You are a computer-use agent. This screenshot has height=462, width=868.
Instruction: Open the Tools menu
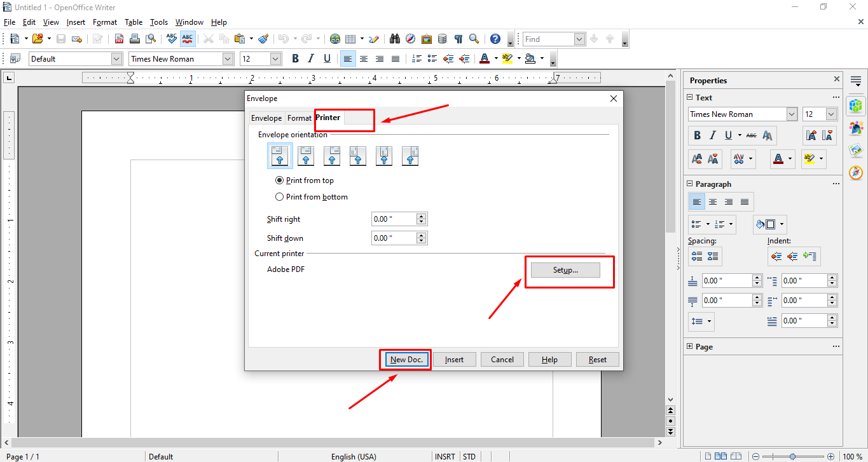[x=158, y=22]
